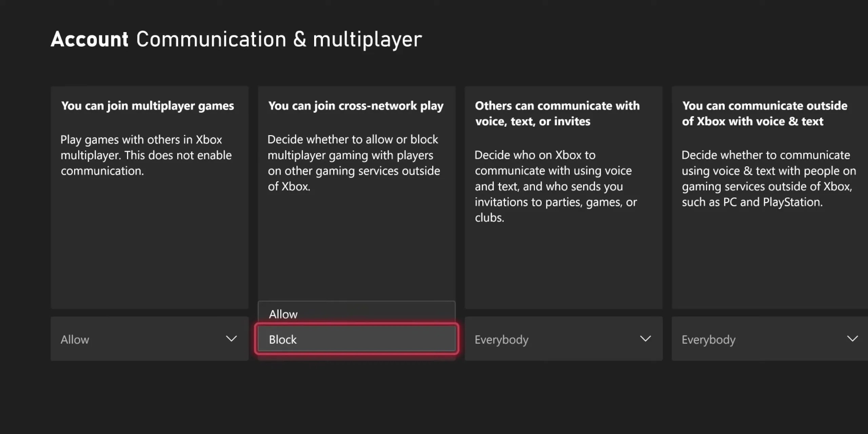This screenshot has width=868, height=434.
Task: Click the multiplayer games description text
Action: (146, 155)
